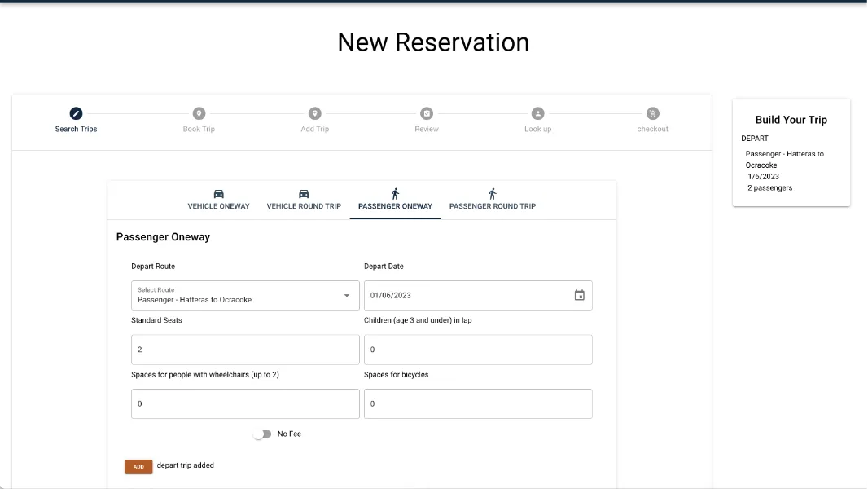Click the Spaces for bicycles field

pyautogui.click(x=478, y=403)
